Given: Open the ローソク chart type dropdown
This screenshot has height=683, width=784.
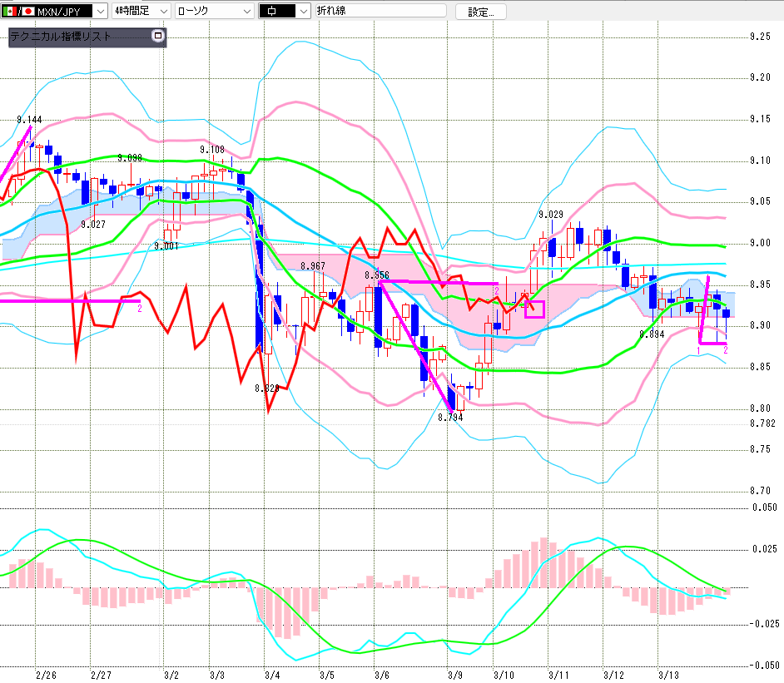Looking at the screenshot, I should coord(246,12).
